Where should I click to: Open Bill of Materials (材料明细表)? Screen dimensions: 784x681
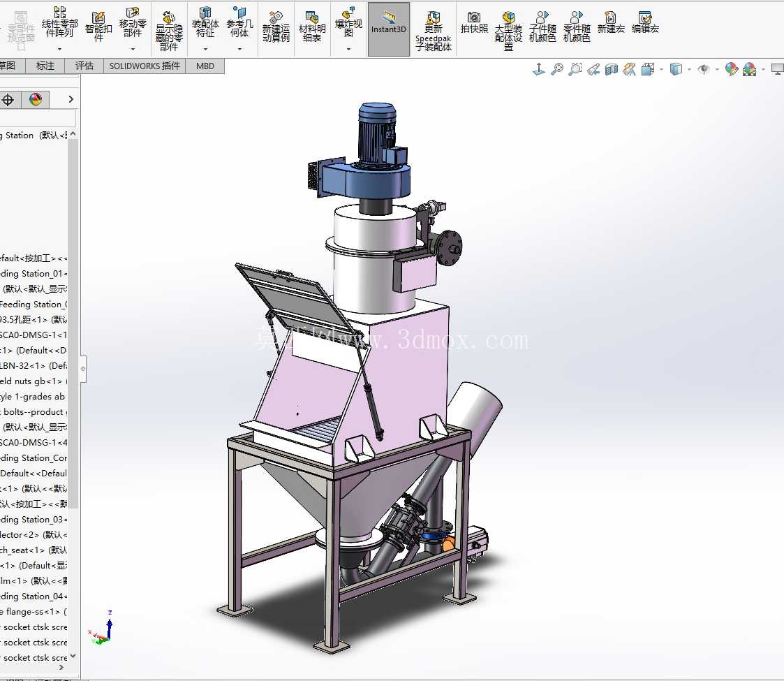pos(312,27)
